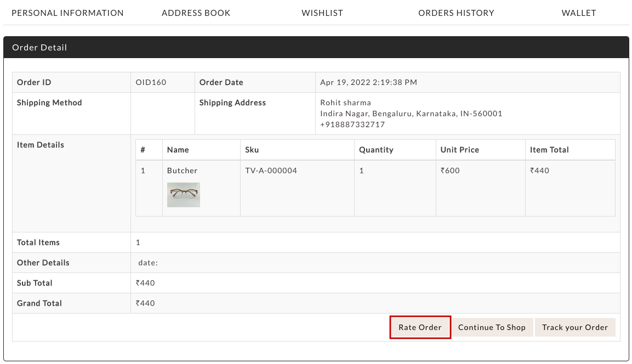Select the Wallet tab
Image resolution: width=632 pixels, height=364 pixels.
point(578,13)
